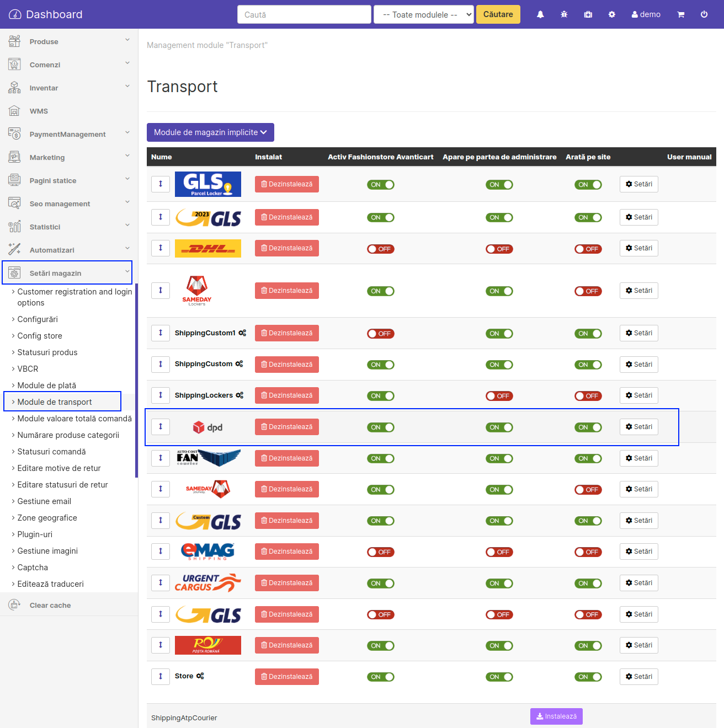Open Setări for Store module
This screenshot has height=728, width=724.
(639, 677)
